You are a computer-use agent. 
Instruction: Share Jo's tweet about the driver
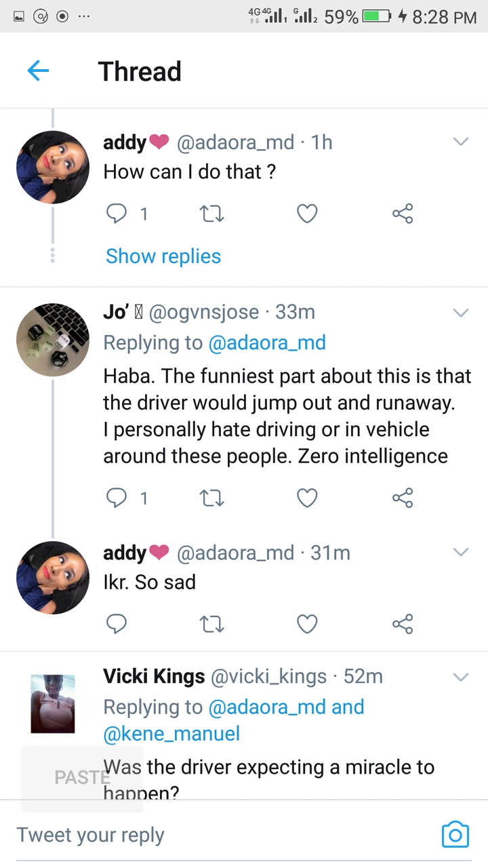(402, 498)
